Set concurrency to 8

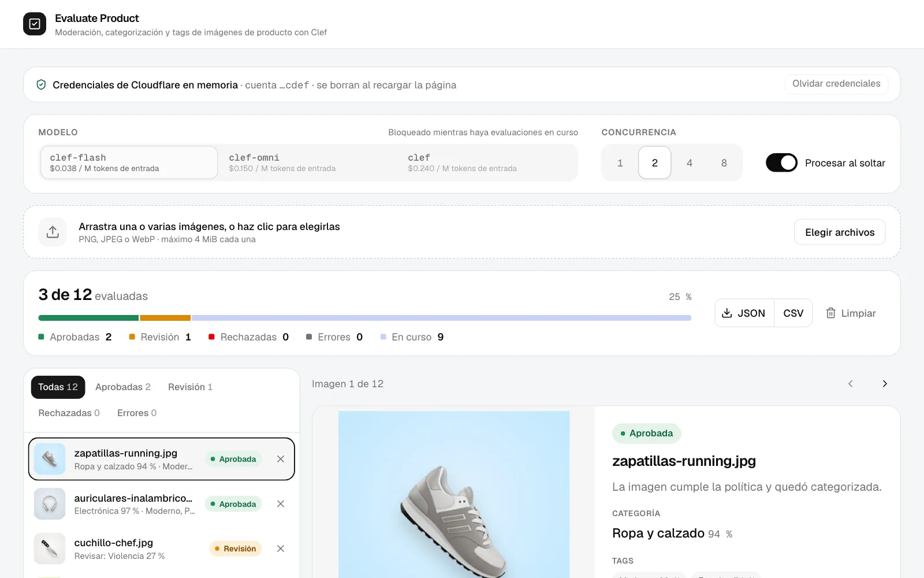click(724, 163)
